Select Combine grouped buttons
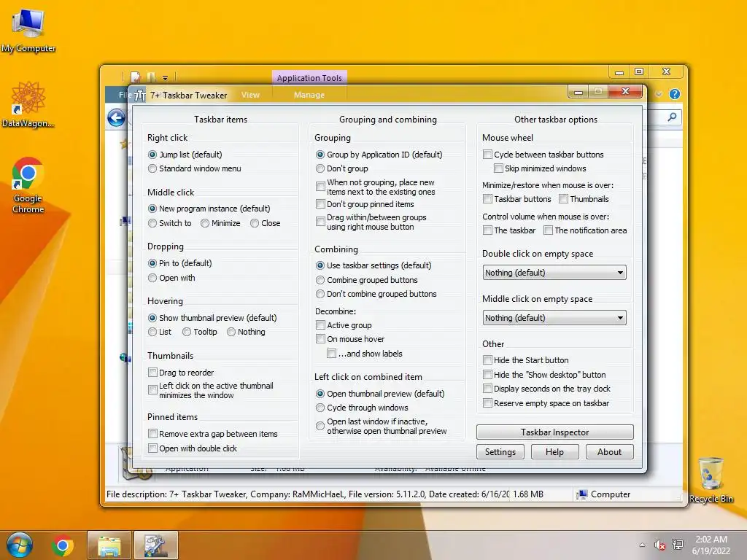This screenshot has width=747, height=560. pos(366,280)
